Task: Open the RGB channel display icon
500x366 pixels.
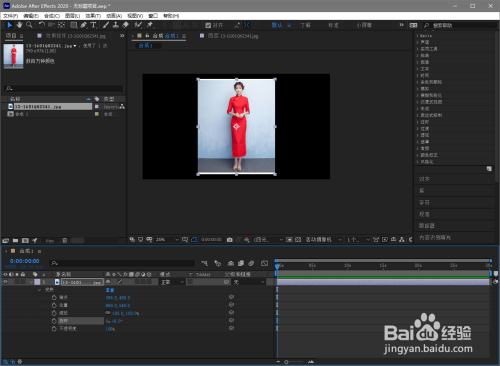Action: 247,240
